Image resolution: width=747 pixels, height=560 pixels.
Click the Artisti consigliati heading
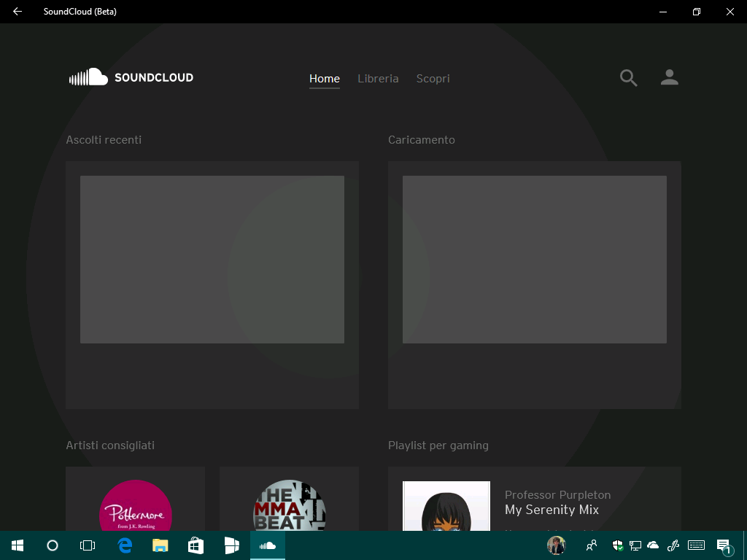pyautogui.click(x=110, y=446)
